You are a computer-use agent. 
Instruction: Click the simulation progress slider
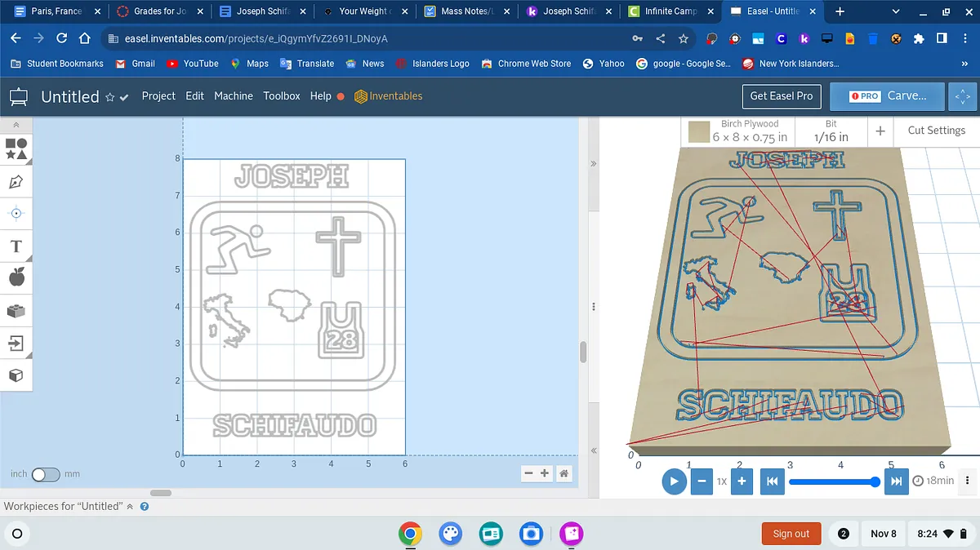coord(833,481)
